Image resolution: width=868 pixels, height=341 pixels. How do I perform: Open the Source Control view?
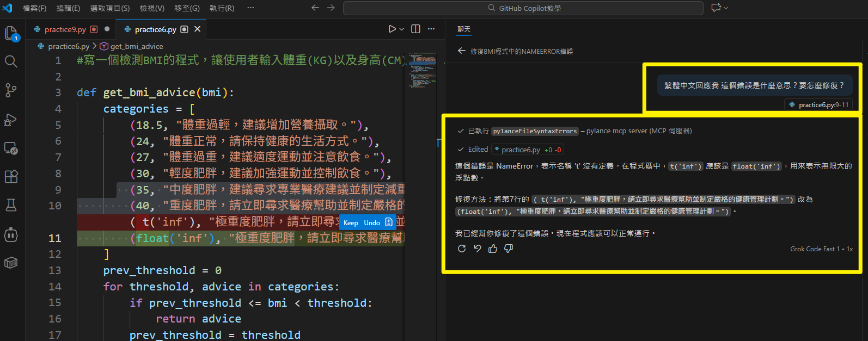(x=11, y=90)
